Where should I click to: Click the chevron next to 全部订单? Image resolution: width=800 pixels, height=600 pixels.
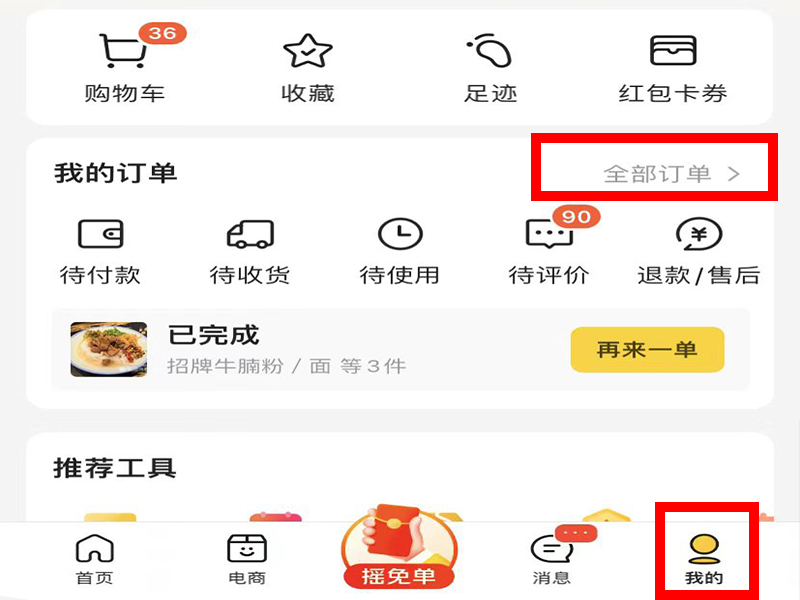pos(734,174)
